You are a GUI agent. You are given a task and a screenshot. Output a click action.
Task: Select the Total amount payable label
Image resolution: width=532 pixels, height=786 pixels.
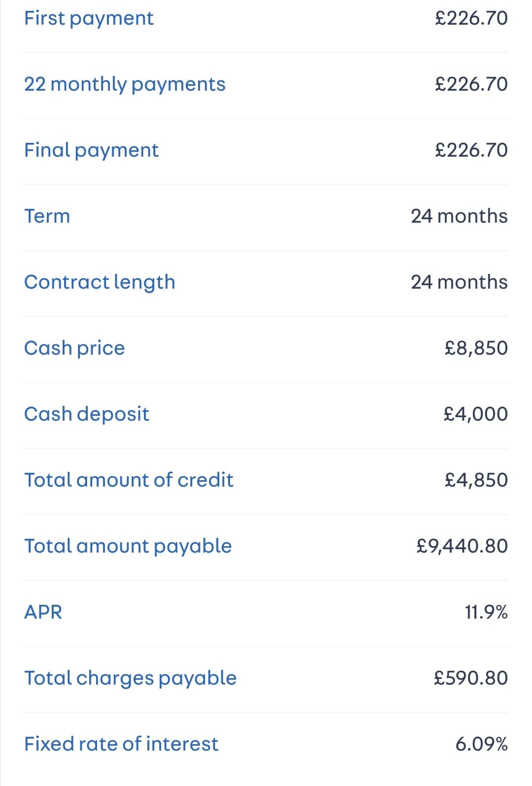point(128,547)
